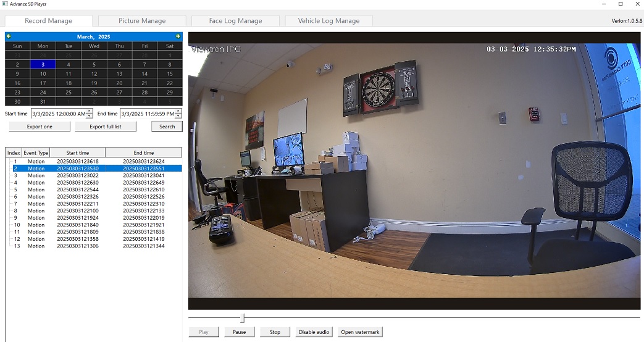Go to next month in calendar
Viewport: 644px width, 342px height.
coord(178,36)
